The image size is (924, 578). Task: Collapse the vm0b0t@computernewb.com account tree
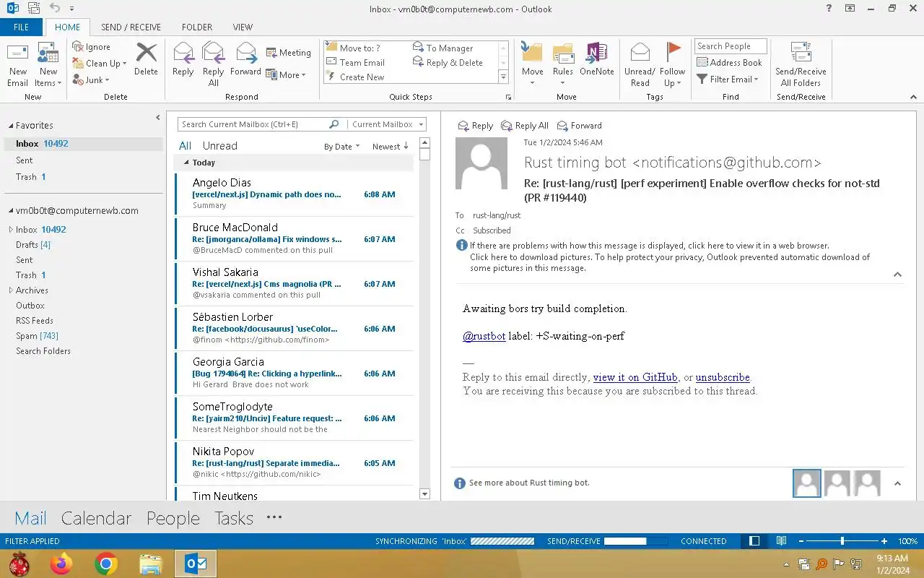click(11, 211)
